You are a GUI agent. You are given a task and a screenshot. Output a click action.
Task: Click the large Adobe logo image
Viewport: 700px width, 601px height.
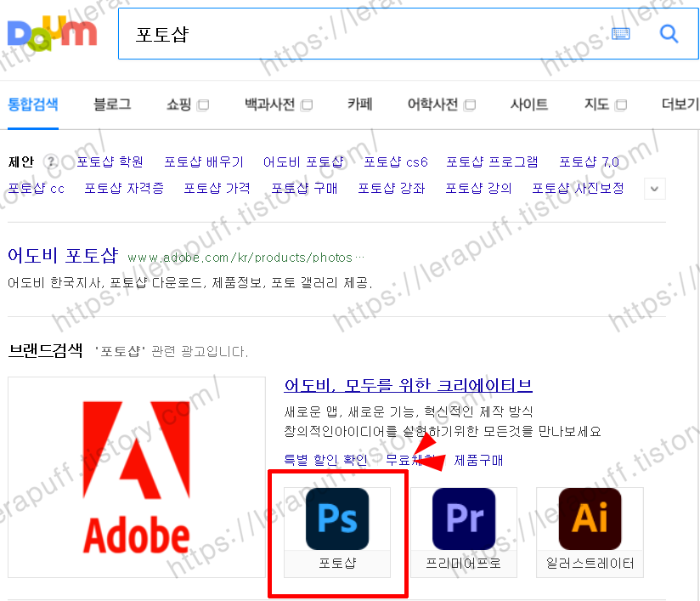(137, 477)
